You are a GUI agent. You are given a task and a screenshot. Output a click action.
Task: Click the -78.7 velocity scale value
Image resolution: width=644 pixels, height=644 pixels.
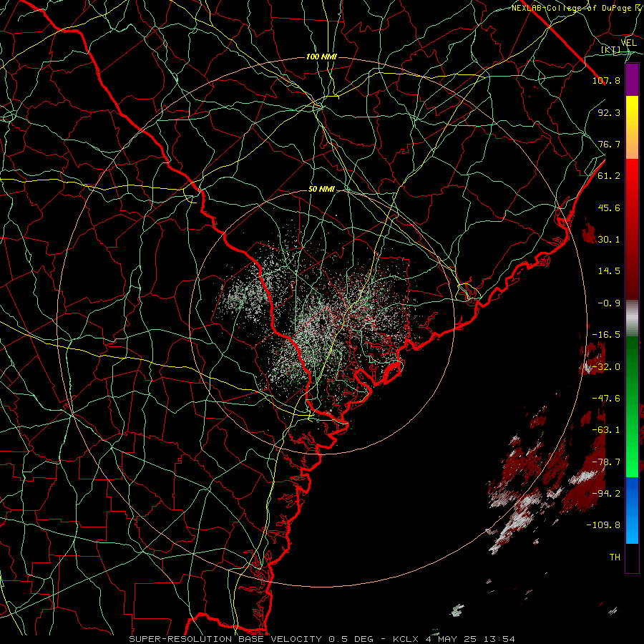click(606, 462)
